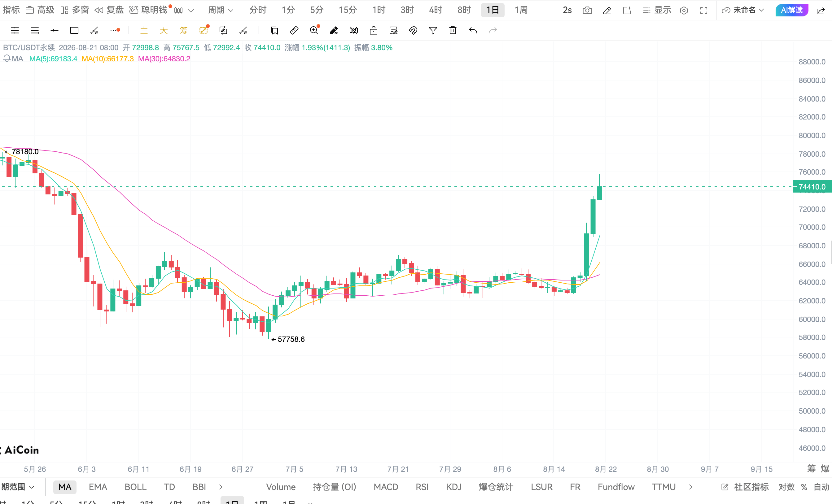Switch to the 1时 timeframe

tap(379, 10)
